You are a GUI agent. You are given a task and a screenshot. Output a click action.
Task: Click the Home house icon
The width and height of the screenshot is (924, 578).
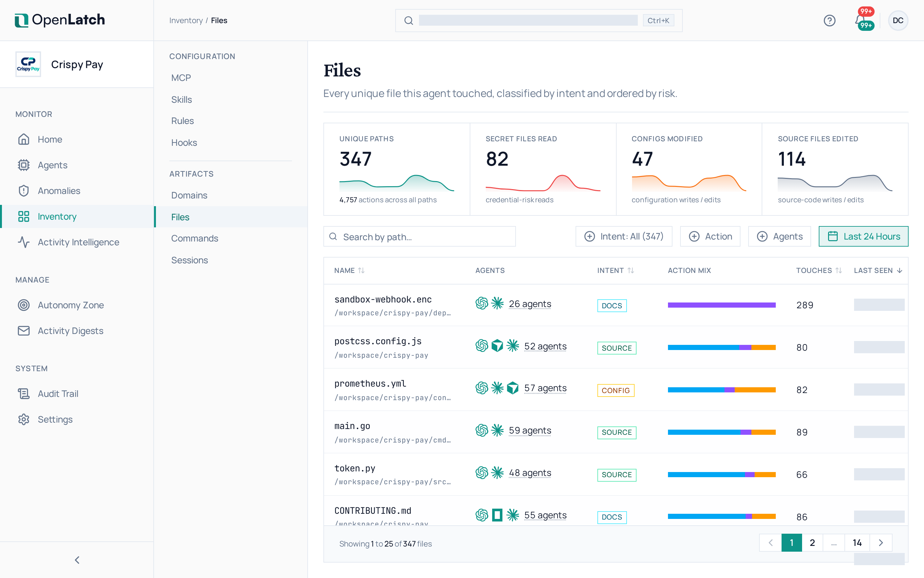[x=24, y=139]
